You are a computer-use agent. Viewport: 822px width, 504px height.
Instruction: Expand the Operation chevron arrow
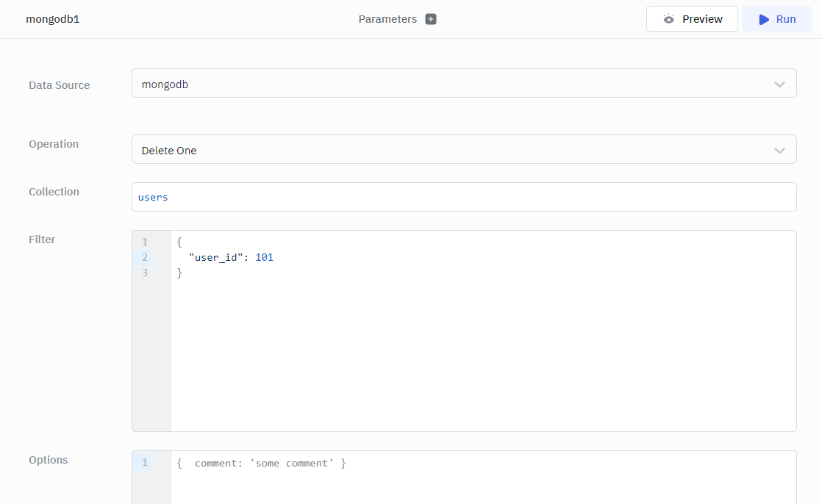tap(779, 150)
